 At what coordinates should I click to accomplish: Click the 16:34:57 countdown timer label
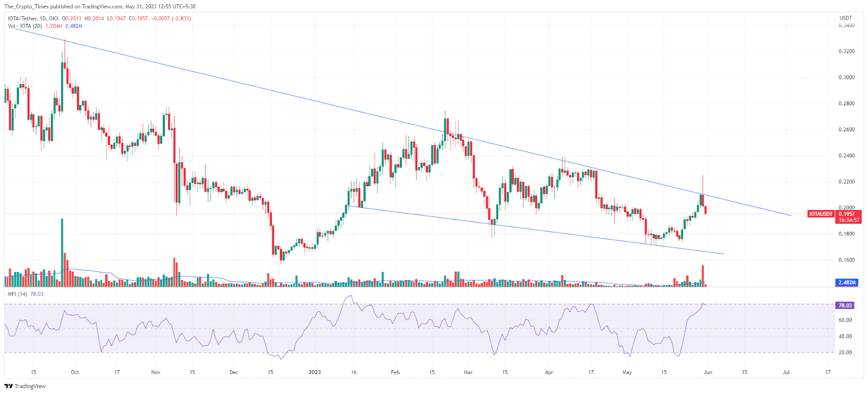[x=848, y=220]
